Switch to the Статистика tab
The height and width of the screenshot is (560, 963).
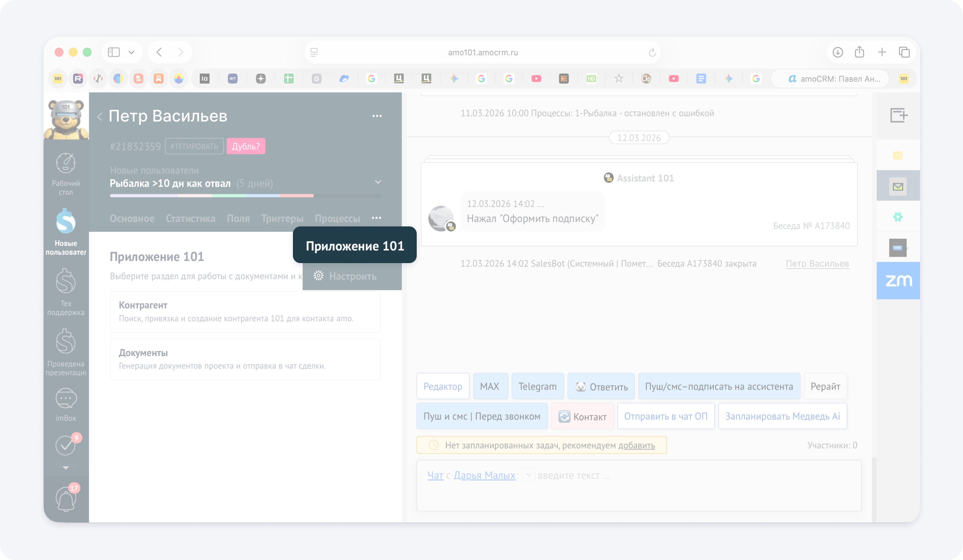(x=190, y=218)
